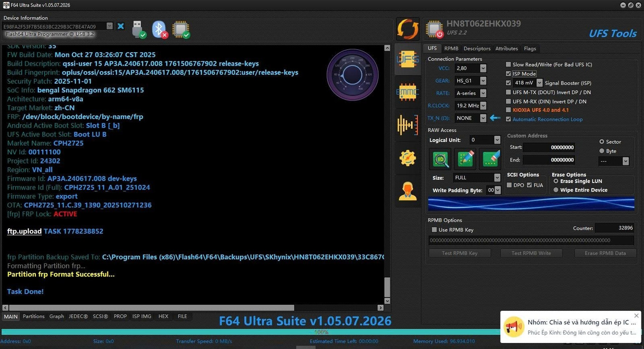This screenshot has height=349, width=644.
Task: Switch to the RPMB tab
Action: point(451,48)
